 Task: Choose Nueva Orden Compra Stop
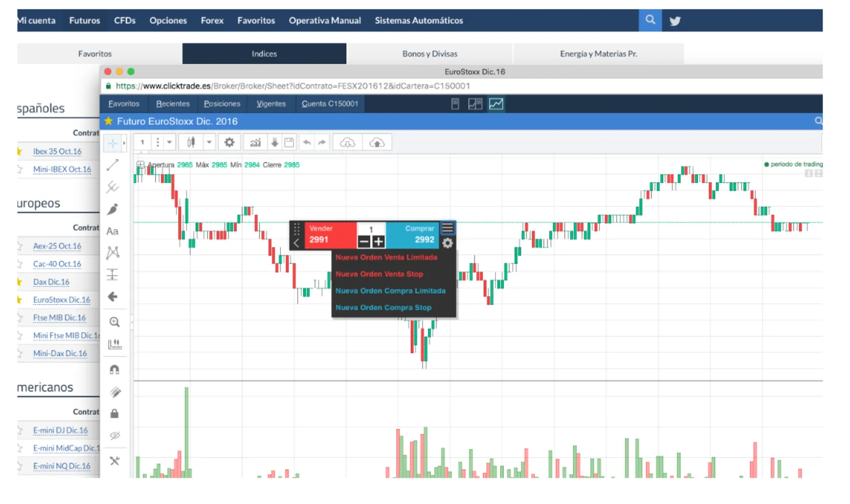pos(383,307)
